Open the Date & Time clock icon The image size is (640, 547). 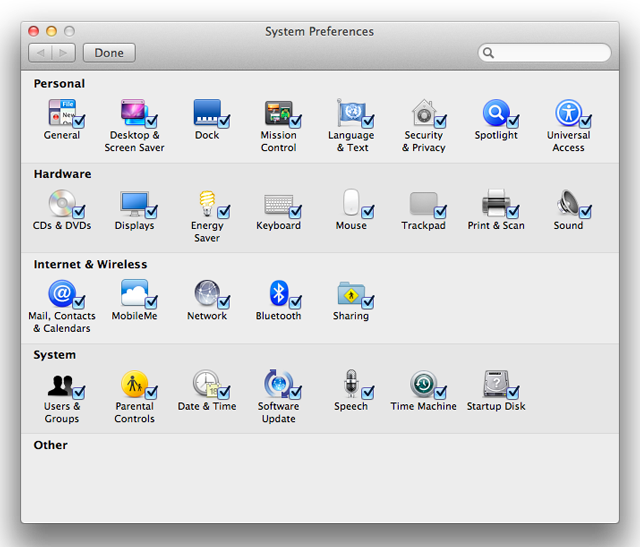(x=207, y=384)
